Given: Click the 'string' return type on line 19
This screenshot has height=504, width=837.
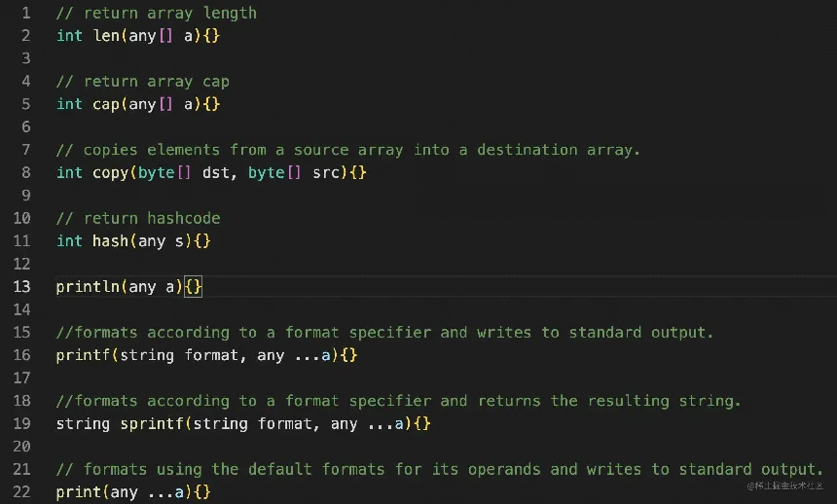Looking at the screenshot, I should [84, 424].
